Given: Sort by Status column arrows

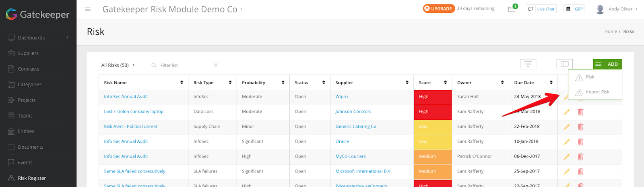Looking at the screenshot, I should coord(324,83).
